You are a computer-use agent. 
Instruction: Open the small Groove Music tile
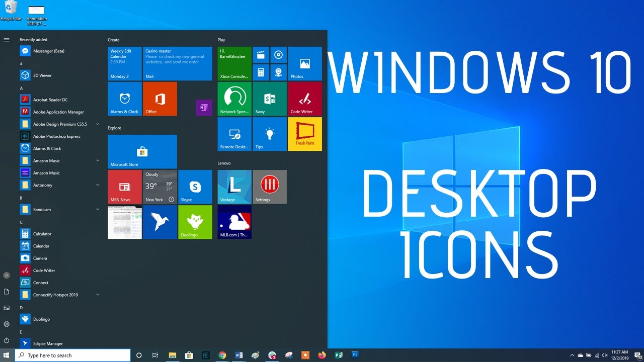pos(278,55)
